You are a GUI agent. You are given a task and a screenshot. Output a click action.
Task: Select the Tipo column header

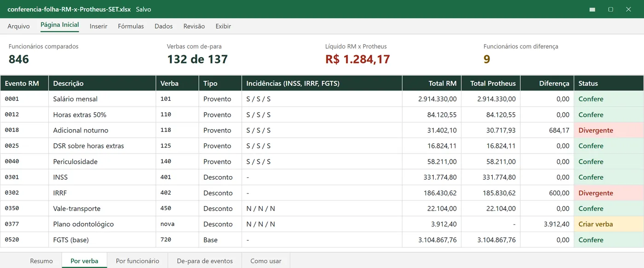[x=220, y=83]
